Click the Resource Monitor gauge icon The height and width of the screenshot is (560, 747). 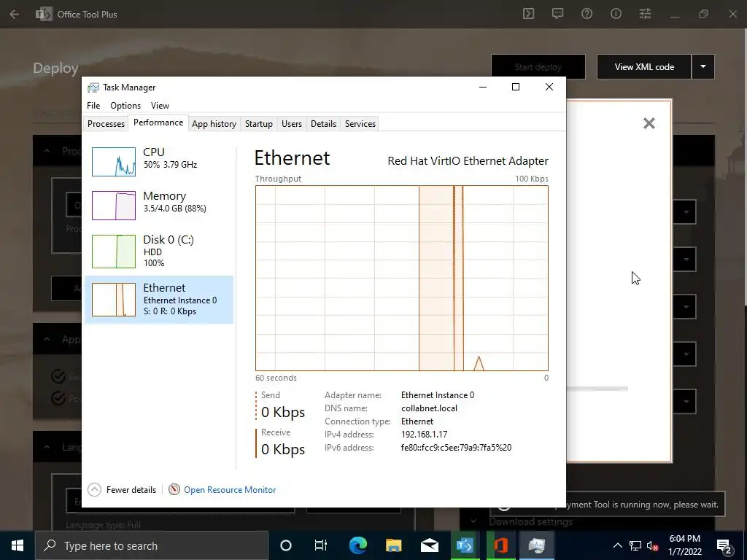pos(174,489)
